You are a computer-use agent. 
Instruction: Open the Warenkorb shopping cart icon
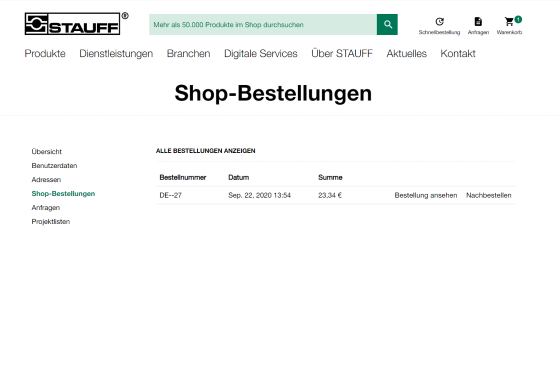tap(509, 22)
